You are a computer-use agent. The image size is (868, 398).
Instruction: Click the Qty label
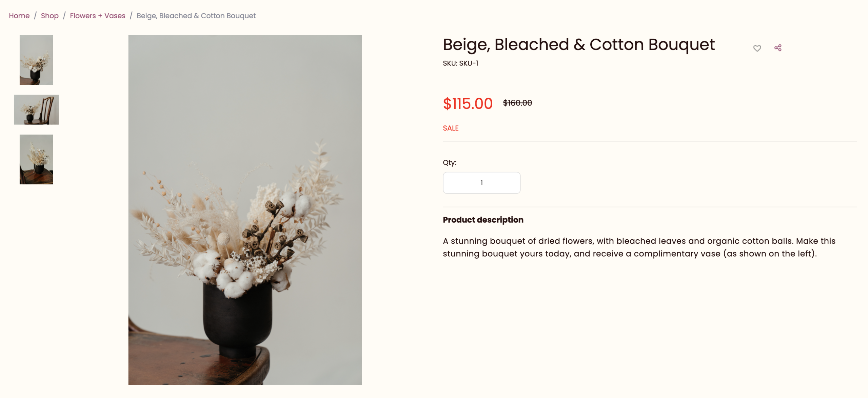(450, 162)
